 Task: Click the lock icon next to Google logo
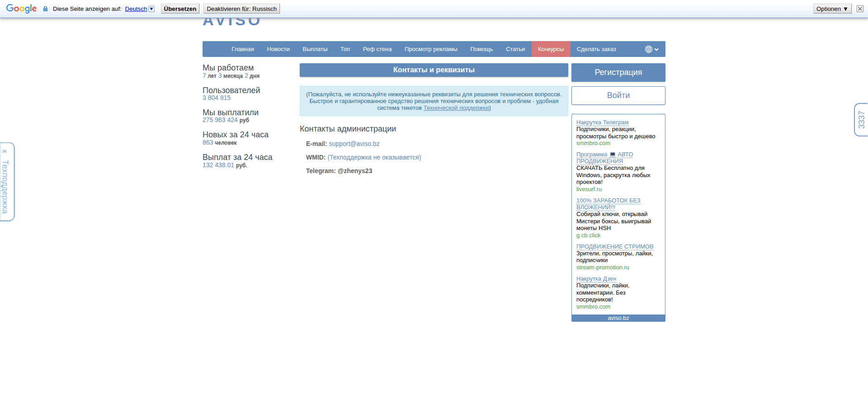(x=45, y=9)
